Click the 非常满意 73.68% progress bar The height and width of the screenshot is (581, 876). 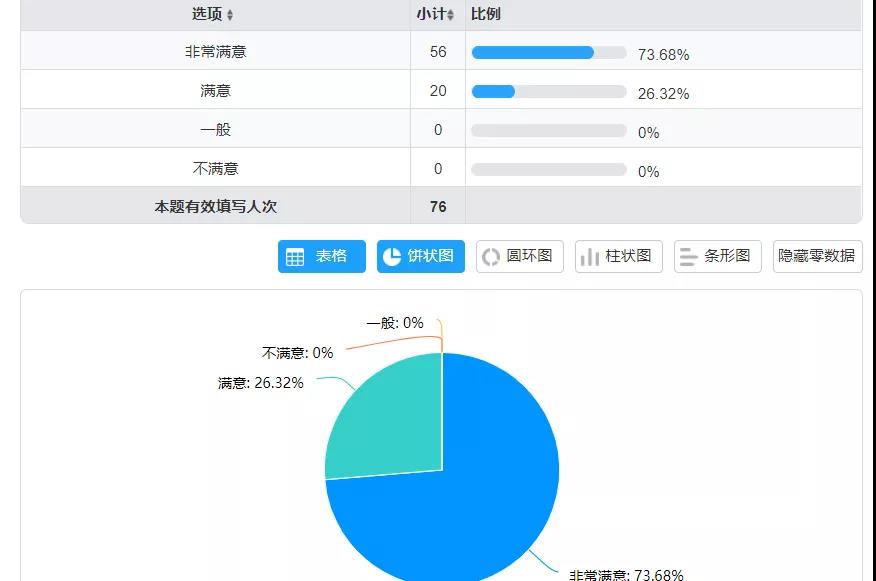pyautogui.click(x=549, y=53)
